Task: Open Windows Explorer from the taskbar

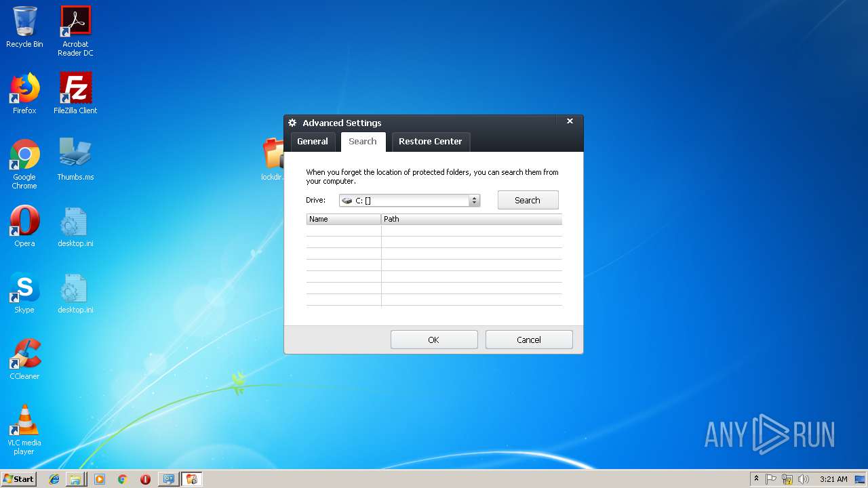Action: coord(75,479)
